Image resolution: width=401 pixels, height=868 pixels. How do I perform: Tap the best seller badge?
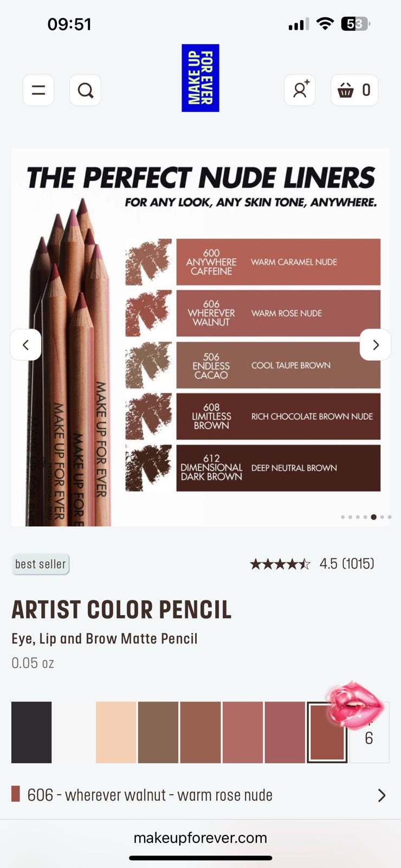[x=41, y=564]
